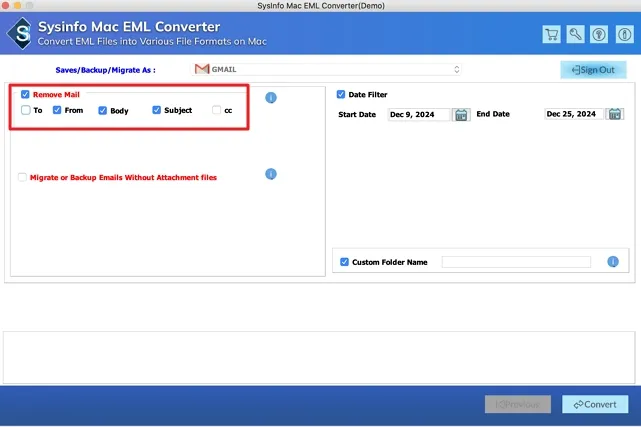The width and height of the screenshot is (641, 427).
Task: Focus the Custom Folder Name text field
Action: click(x=516, y=262)
